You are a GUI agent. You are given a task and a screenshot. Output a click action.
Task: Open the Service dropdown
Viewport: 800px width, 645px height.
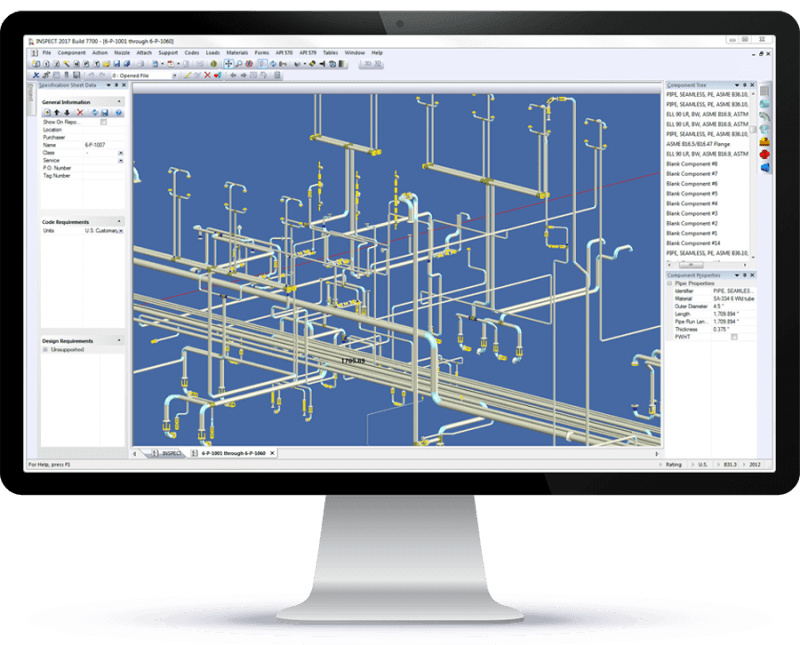121,160
